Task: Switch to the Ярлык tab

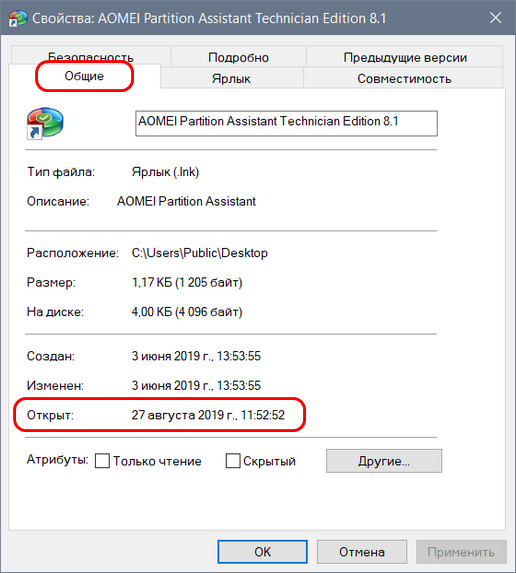Action: 231,78
